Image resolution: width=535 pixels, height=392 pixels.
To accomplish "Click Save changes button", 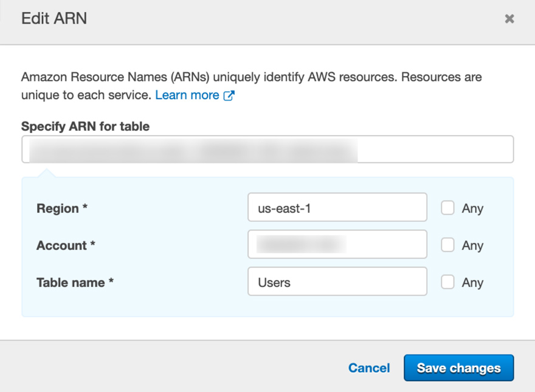I will 458,368.
